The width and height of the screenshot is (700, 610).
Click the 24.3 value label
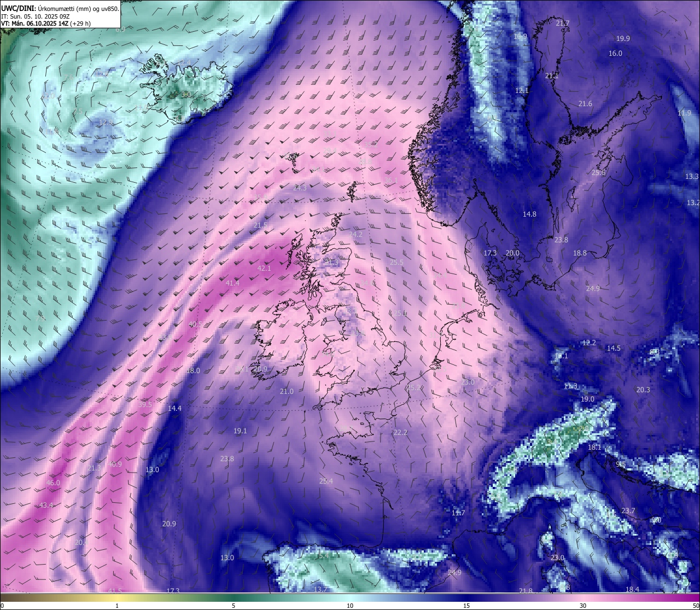[x=300, y=188]
